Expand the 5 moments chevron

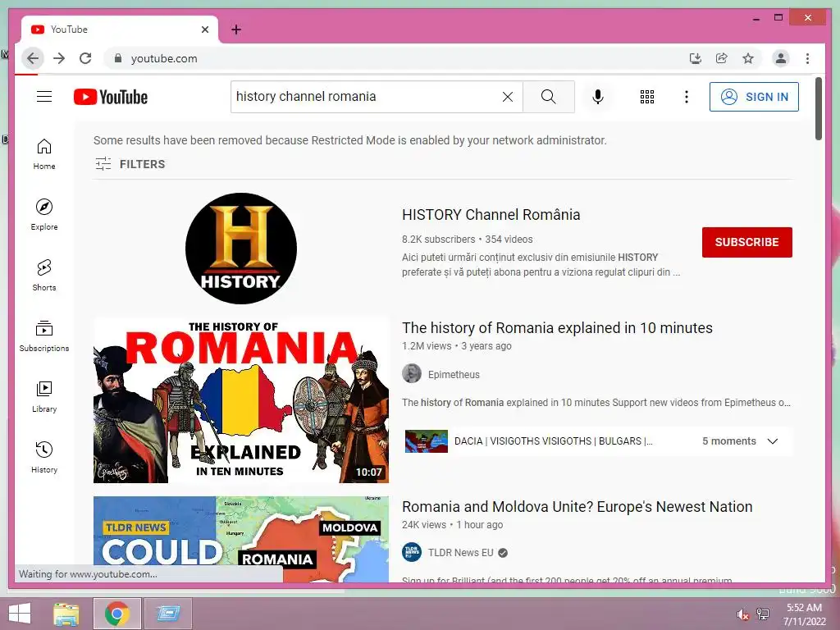[x=773, y=441]
